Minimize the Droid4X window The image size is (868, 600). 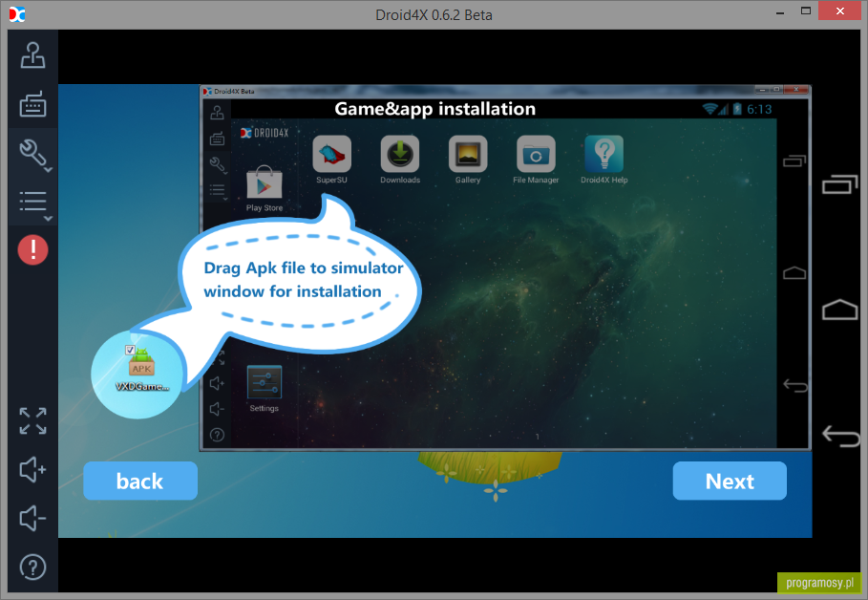780,12
